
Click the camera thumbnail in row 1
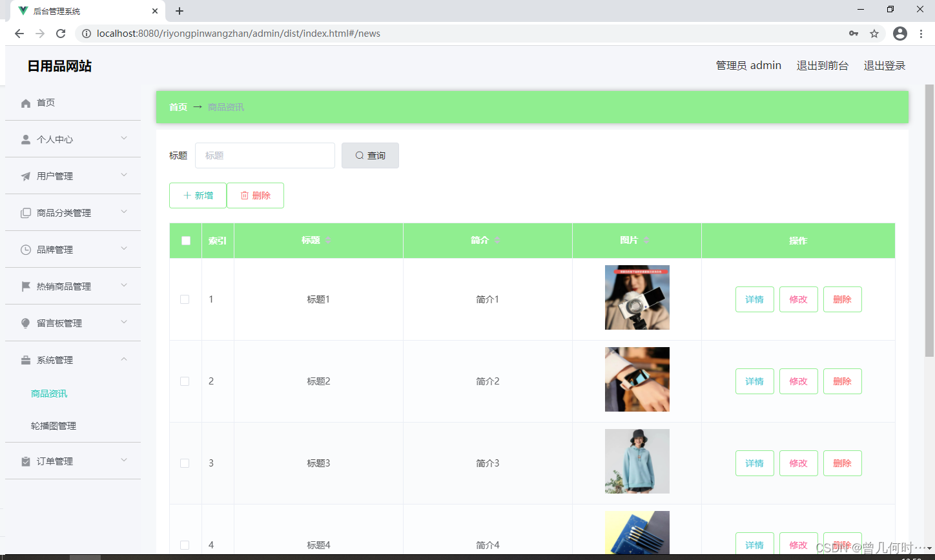637,297
